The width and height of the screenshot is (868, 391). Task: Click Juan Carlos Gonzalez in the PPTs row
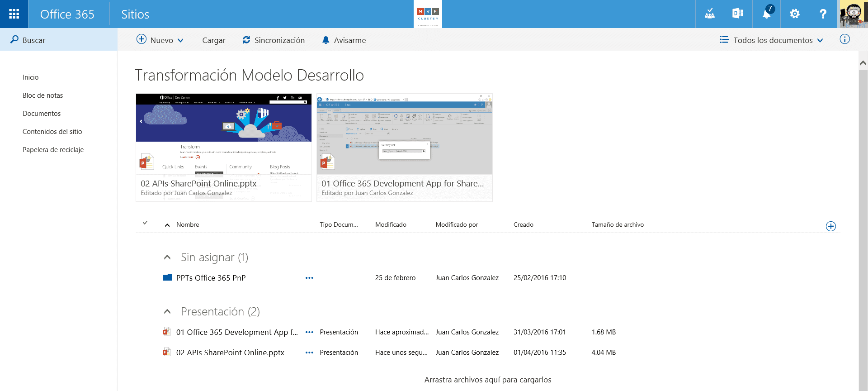(467, 278)
